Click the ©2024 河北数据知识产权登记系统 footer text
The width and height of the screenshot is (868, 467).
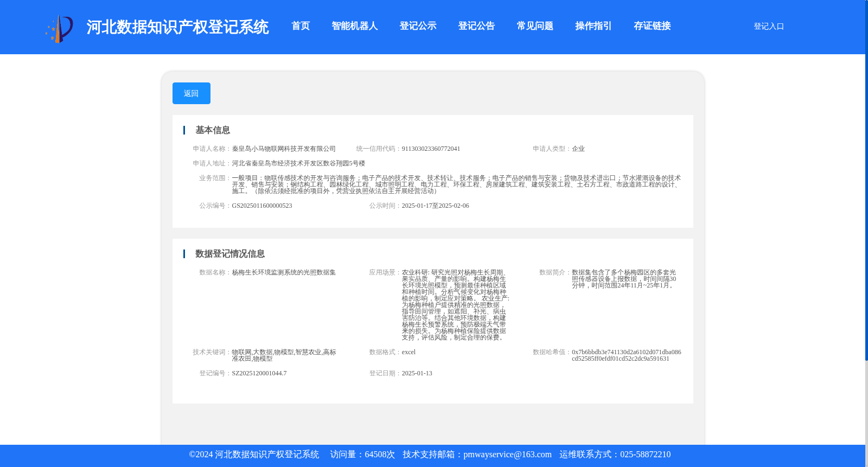tap(254, 455)
